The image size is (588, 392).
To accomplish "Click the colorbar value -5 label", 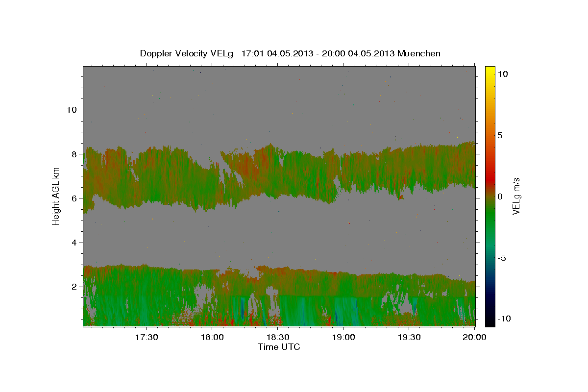I will [501, 258].
